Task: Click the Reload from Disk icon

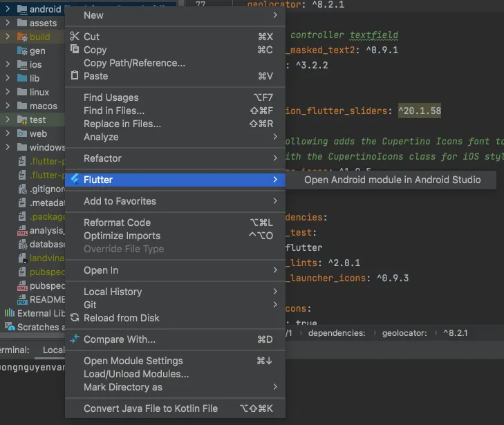Action: coord(75,318)
